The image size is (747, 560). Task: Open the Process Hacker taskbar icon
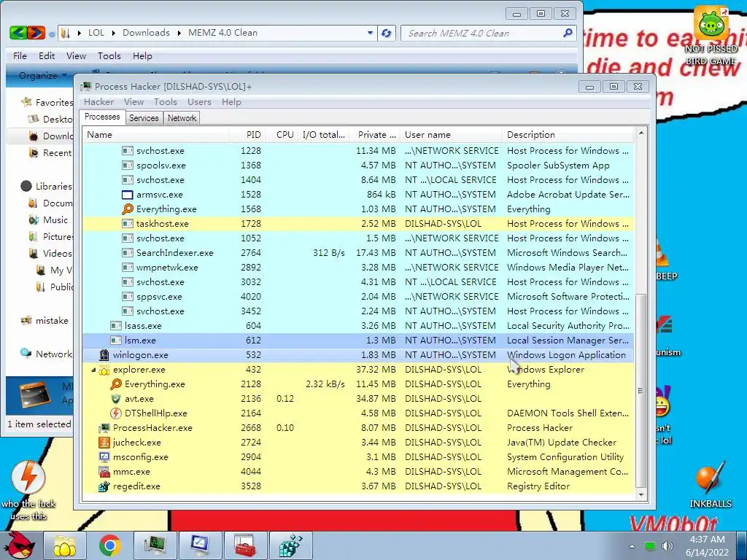[155, 545]
